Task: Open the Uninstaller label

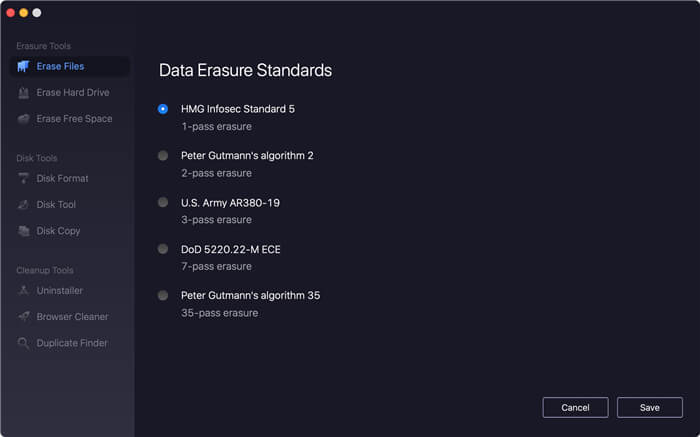Action: 60,291
